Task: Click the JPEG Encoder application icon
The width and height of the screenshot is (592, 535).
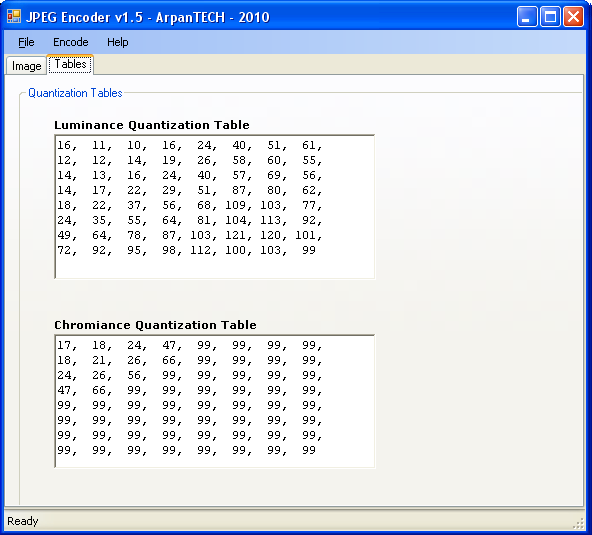Action: (x=14, y=17)
